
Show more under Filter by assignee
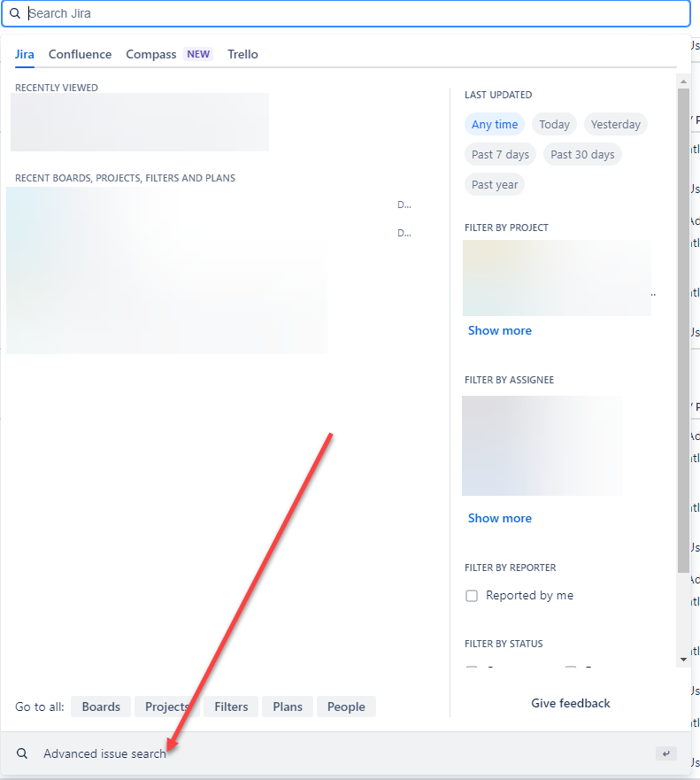[500, 518]
